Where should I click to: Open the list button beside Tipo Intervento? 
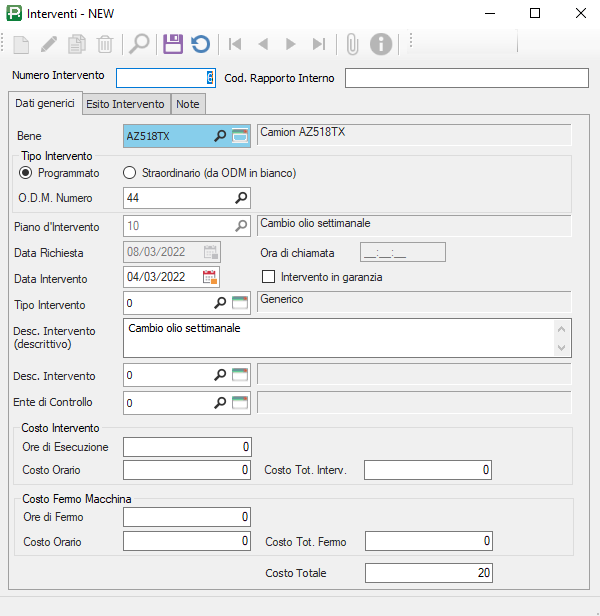click(240, 304)
